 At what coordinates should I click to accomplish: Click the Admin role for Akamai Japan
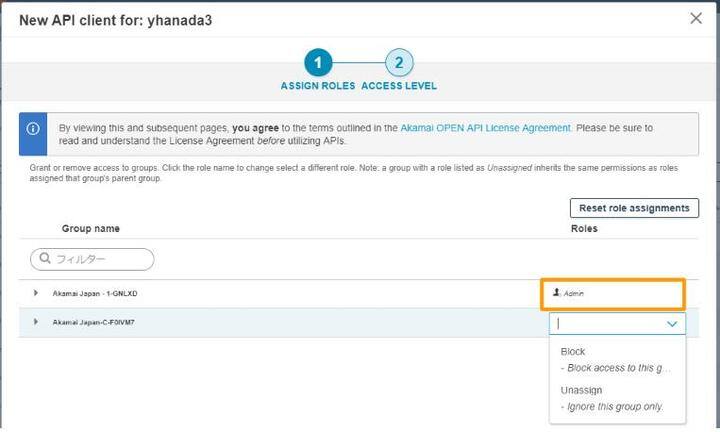pyautogui.click(x=573, y=293)
